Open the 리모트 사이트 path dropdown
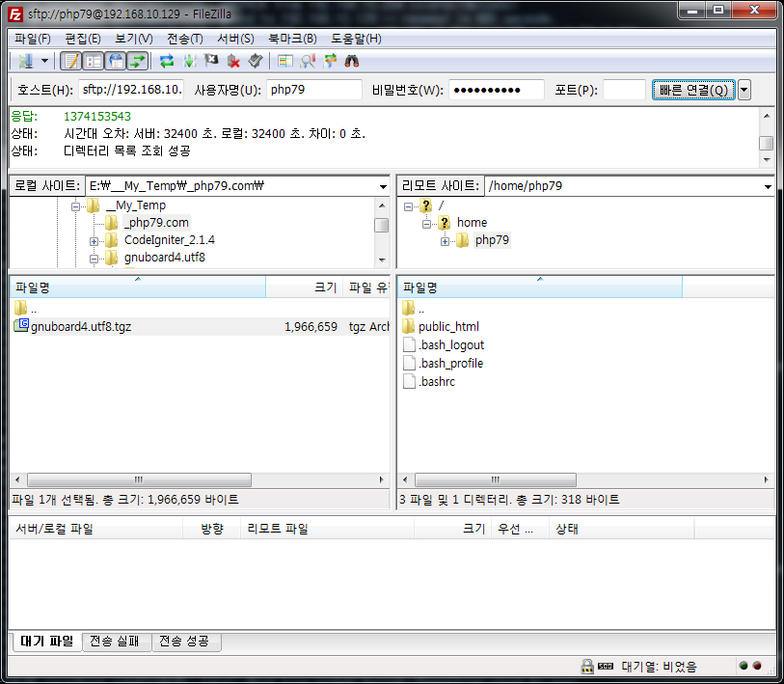Viewport: 784px width, 684px height. (768, 186)
